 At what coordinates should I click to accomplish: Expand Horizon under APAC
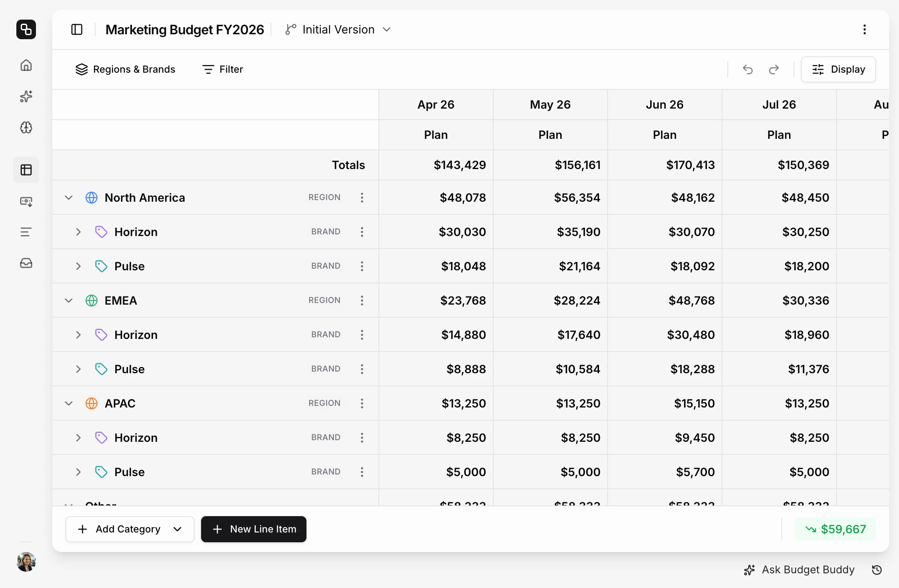78,438
